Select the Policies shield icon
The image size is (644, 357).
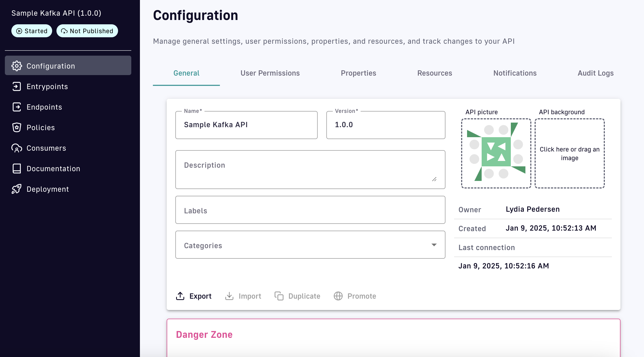(x=17, y=127)
